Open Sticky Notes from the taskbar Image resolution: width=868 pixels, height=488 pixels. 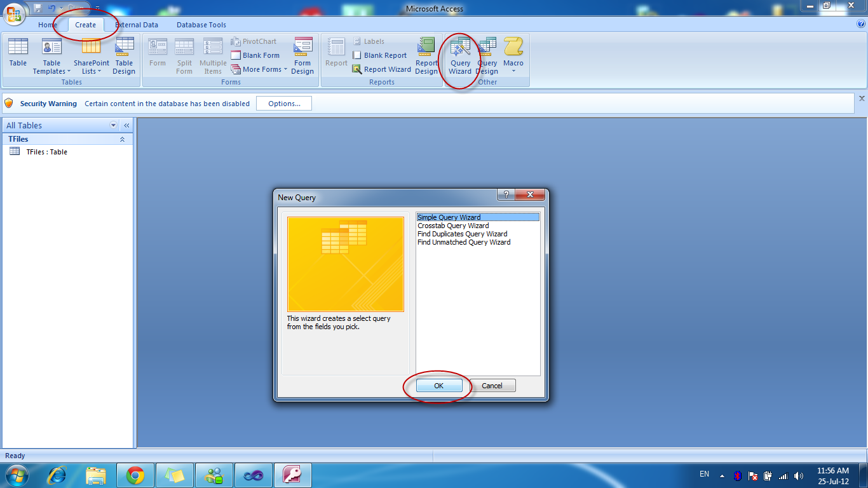click(174, 475)
